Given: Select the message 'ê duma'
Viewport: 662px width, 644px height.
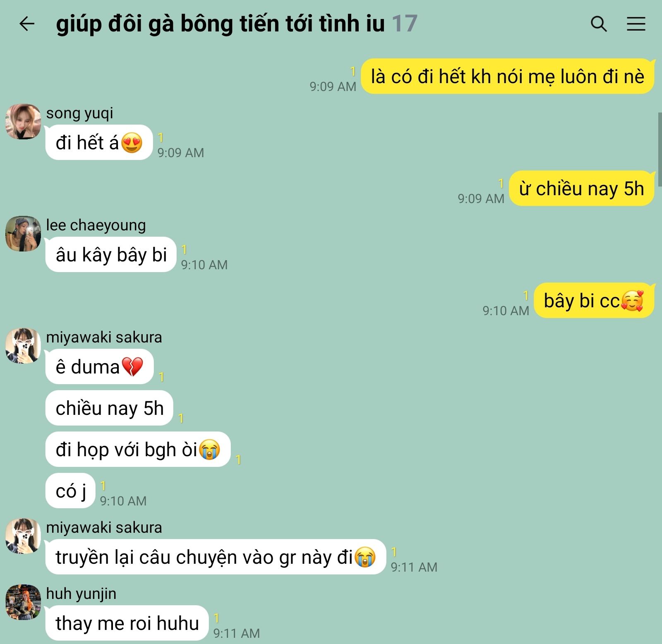Looking at the screenshot, I should click(100, 366).
